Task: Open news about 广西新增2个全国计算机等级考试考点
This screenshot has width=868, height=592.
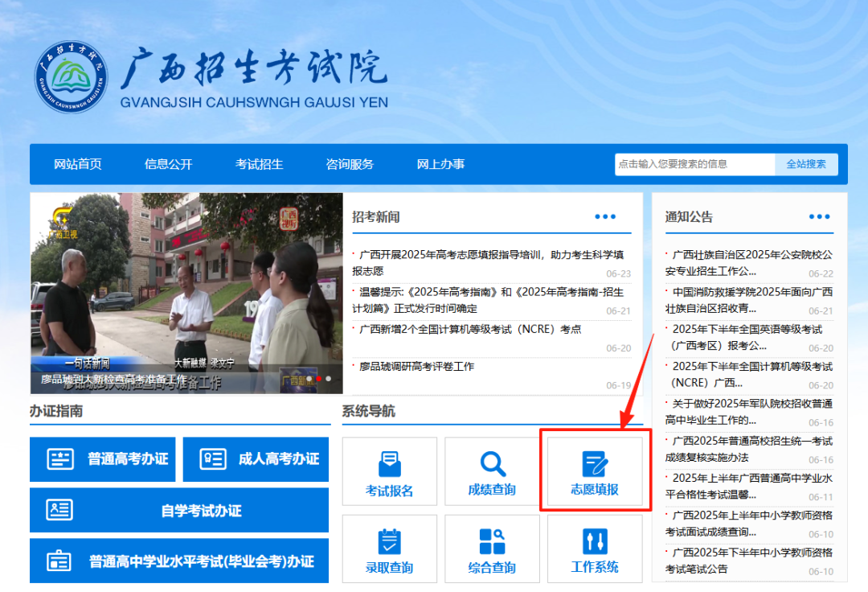Action: tap(470, 329)
